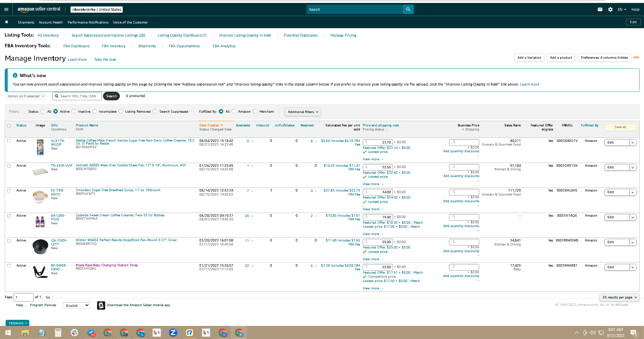Click the Pricing status info icon
644x339 pixels.
point(387,130)
